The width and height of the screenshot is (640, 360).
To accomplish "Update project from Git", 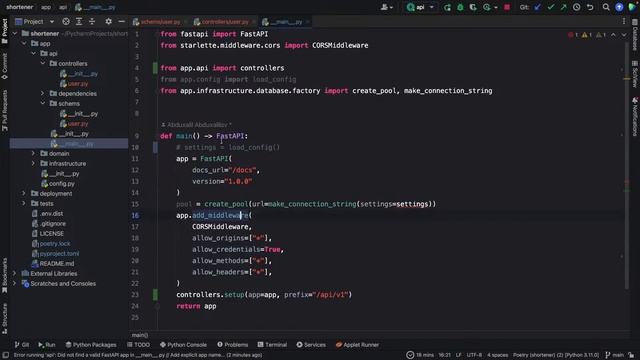I will 538,7.
